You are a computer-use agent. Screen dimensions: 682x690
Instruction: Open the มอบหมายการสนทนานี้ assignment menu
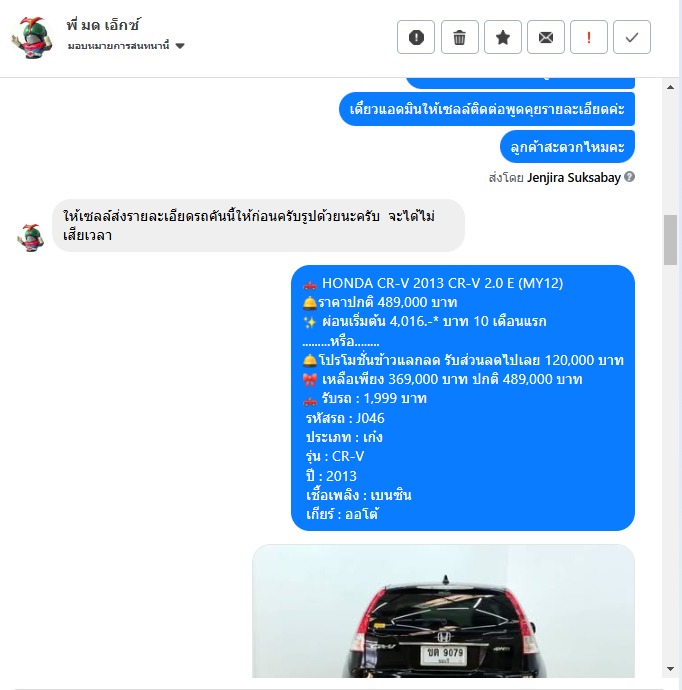(126, 46)
